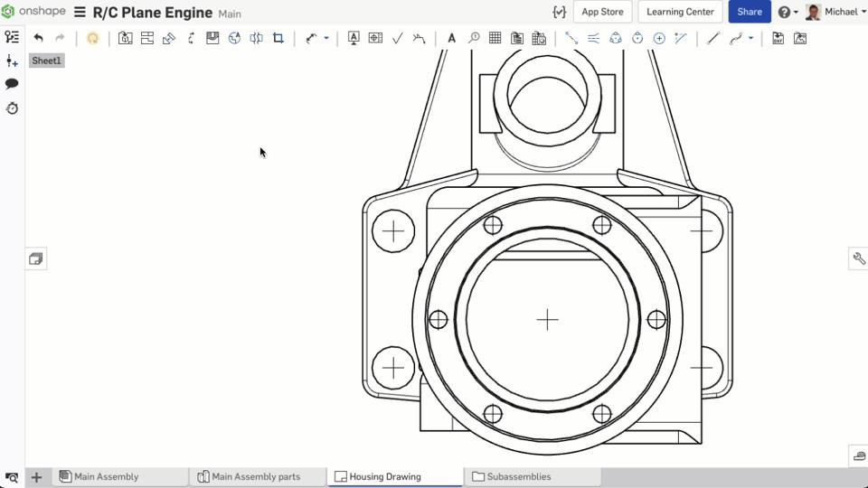Expand the Help menu dropdown
The width and height of the screenshot is (868, 488).
(x=788, y=12)
